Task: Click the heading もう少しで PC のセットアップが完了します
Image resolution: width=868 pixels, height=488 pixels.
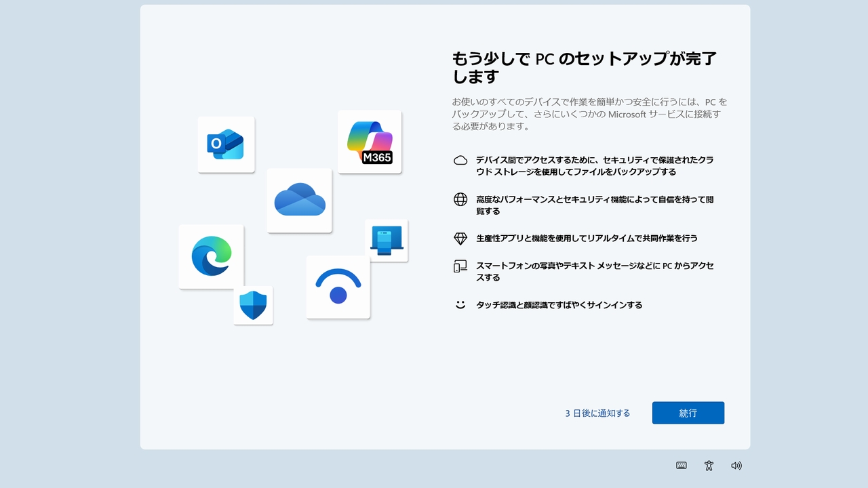Action: click(x=585, y=67)
